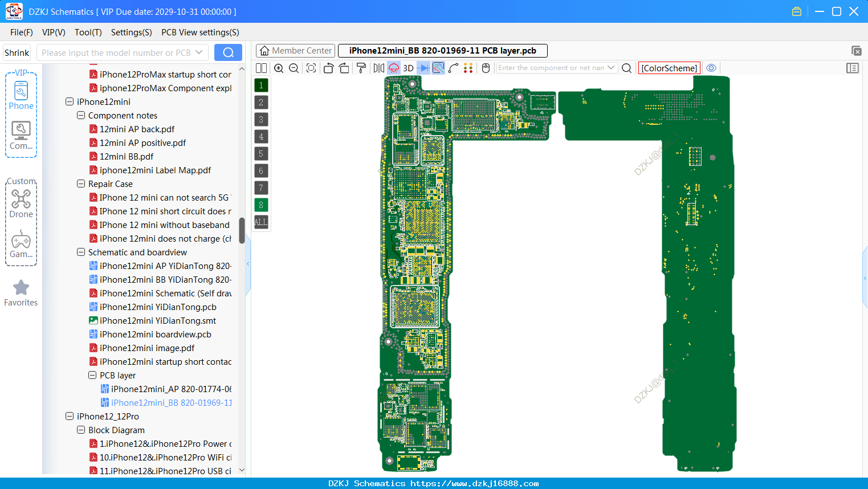Toggle the net routing display icon

pos(438,68)
